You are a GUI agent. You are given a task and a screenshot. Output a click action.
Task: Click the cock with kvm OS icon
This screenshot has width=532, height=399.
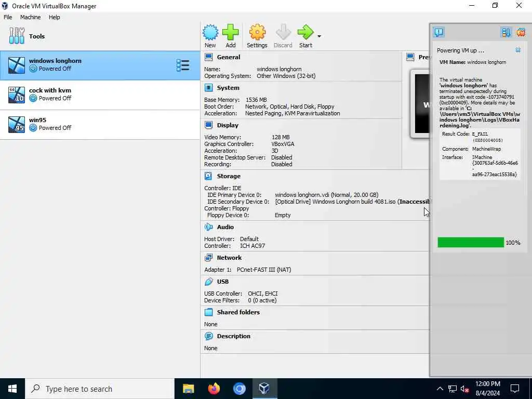click(x=17, y=95)
